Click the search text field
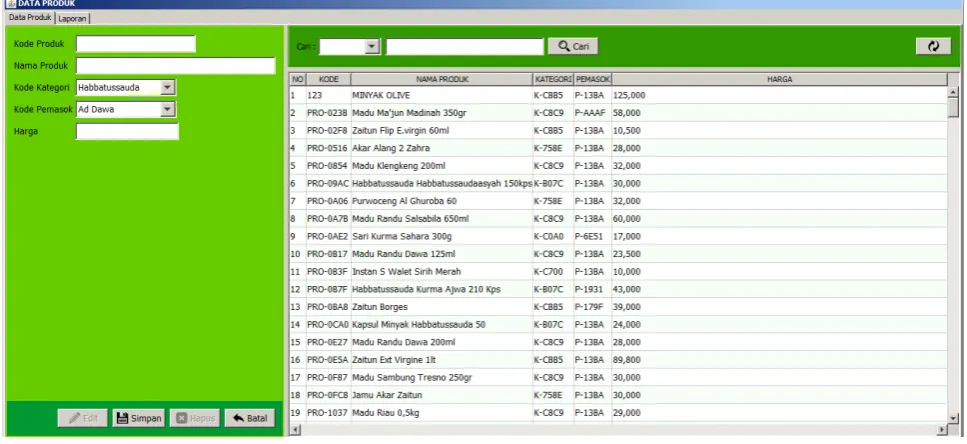This screenshot has height=444, width=967. coord(465,47)
